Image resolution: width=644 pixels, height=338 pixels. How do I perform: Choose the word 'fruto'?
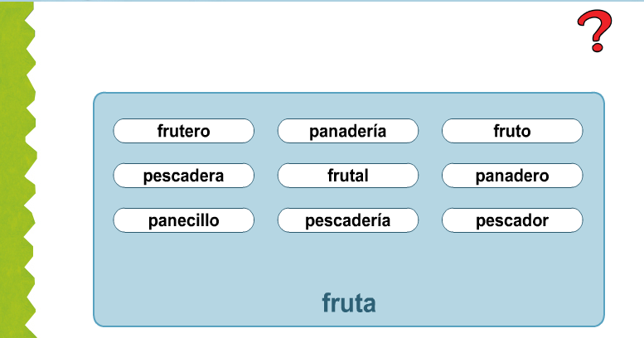[x=511, y=131]
